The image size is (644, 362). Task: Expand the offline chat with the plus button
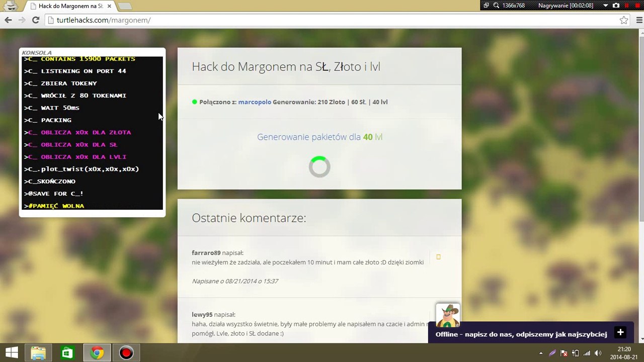(620, 332)
